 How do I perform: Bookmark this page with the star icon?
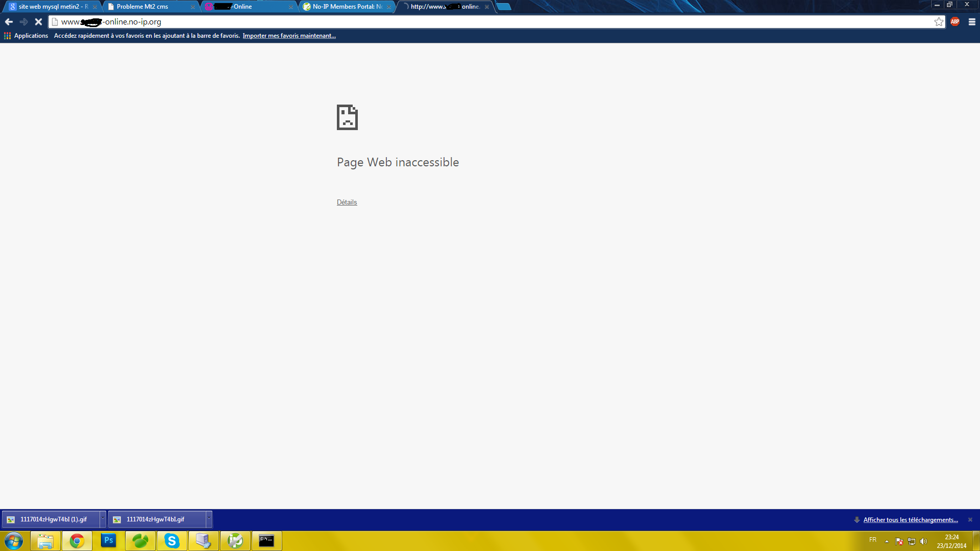pos(939,22)
